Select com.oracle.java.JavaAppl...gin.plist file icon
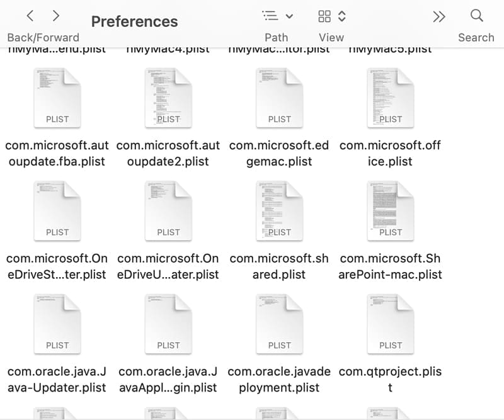The width and height of the screenshot is (504, 420). click(x=168, y=324)
